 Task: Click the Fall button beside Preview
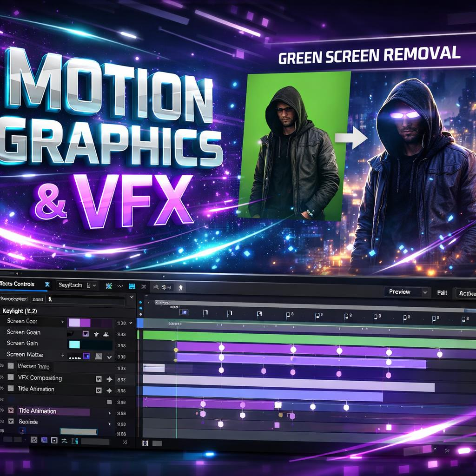click(x=442, y=293)
